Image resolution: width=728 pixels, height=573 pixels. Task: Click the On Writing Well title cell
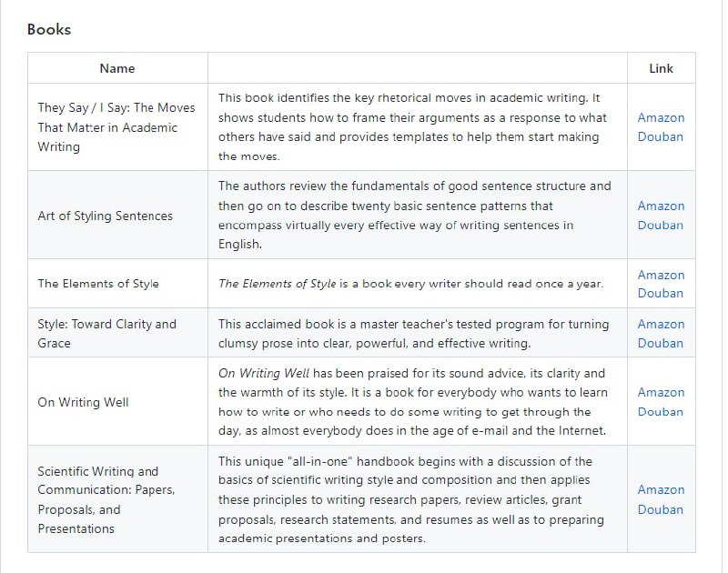(83, 402)
